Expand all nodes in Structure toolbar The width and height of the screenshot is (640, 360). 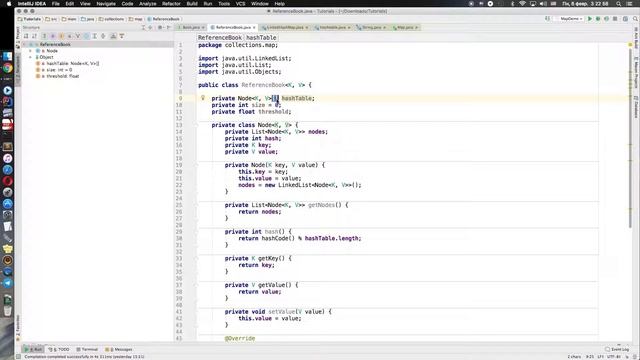point(95,36)
